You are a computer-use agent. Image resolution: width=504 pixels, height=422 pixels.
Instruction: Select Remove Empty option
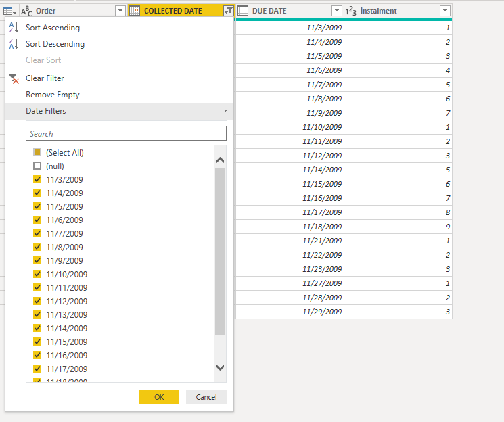[x=52, y=95]
